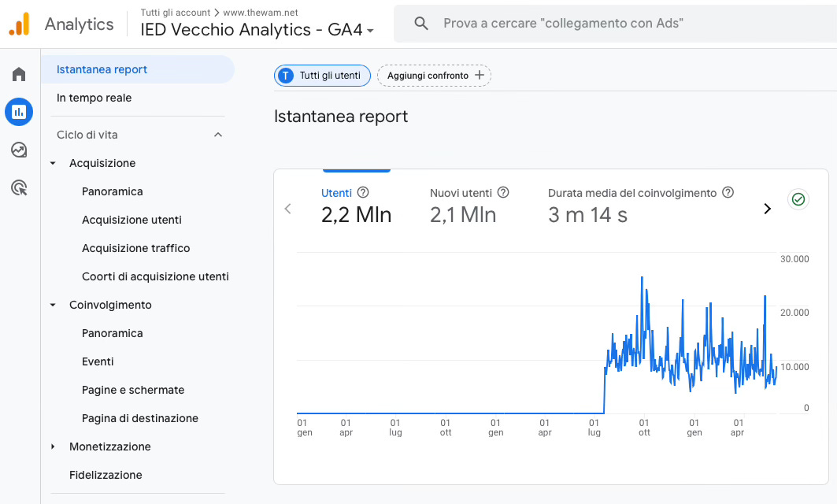
Task: Click the Tutti gli utenti comparison chip
Action: pyautogui.click(x=322, y=76)
